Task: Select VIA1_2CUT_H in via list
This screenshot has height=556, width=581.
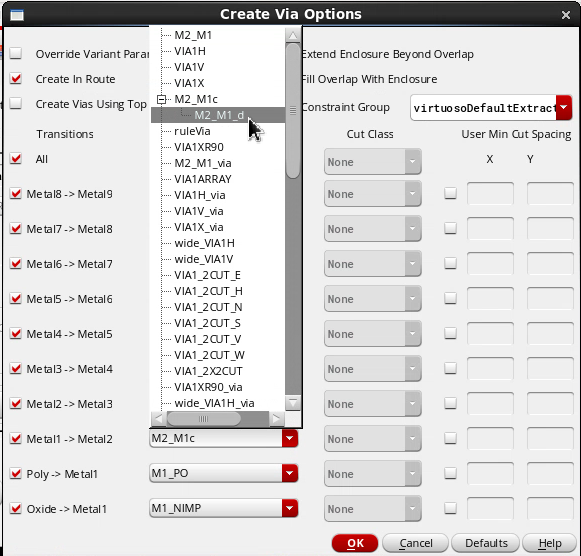Action: click(208, 291)
